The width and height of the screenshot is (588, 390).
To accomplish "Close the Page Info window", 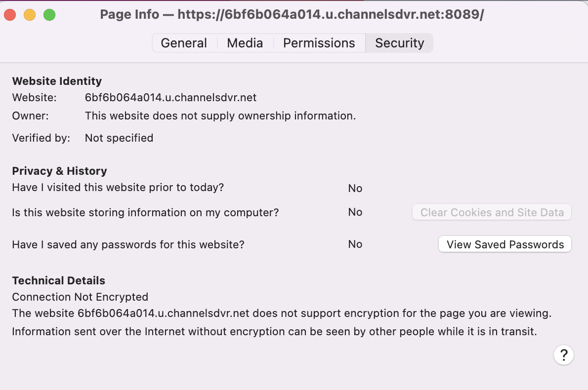I will 10,15.
